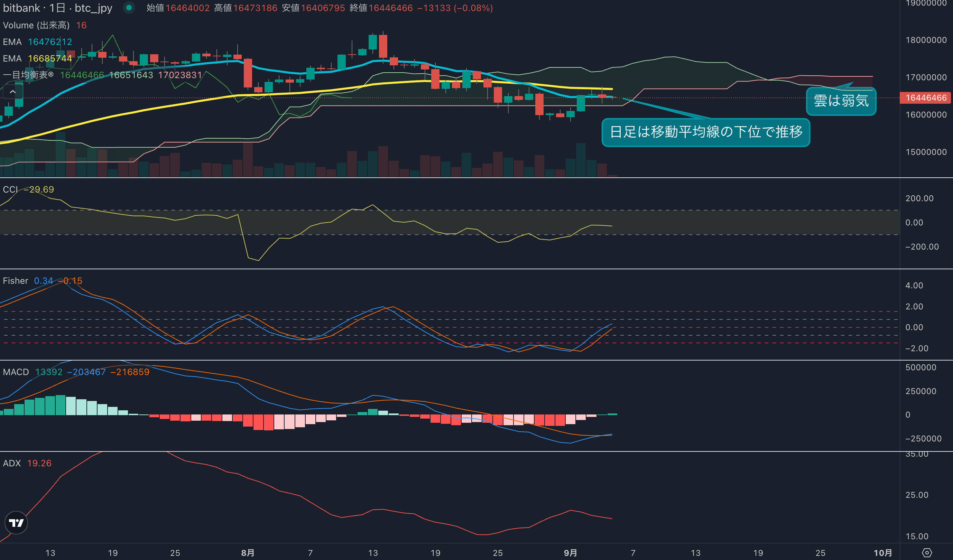Click the ADX indicator legend
The width and height of the screenshot is (953, 560).
coord(12,463)
